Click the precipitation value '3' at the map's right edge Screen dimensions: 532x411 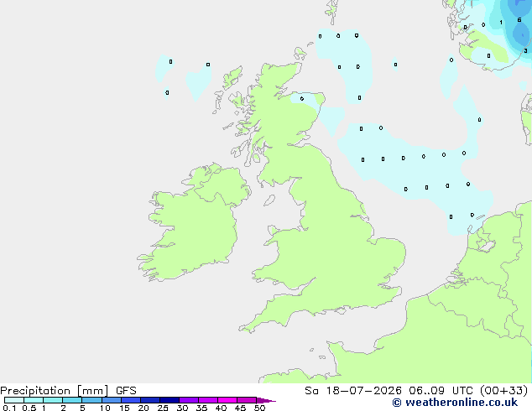tap(525, 51)
